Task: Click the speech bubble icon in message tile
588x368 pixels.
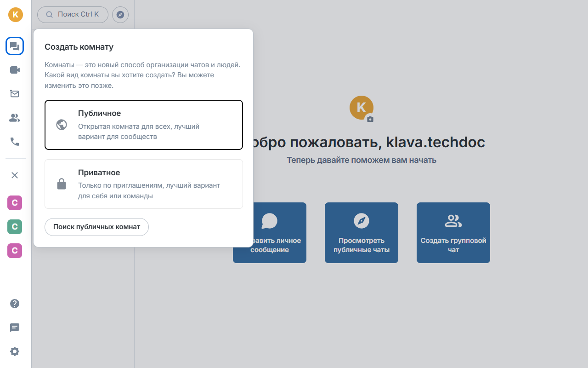Action: point(270,221)
